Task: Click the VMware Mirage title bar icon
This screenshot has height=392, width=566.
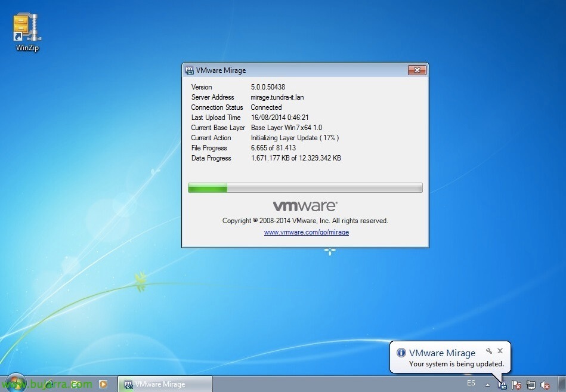Action: coord(189,70)
